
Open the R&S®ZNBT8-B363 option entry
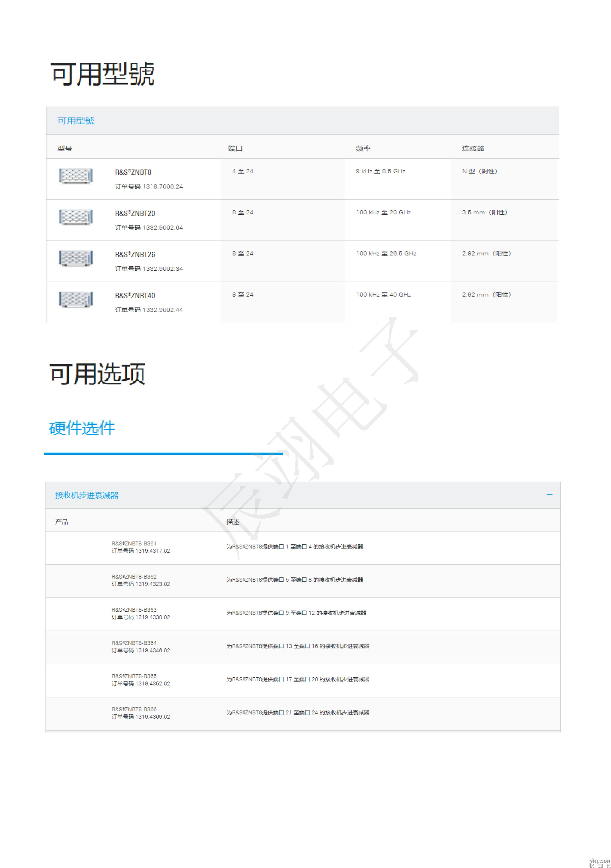(x=134, y=610)
